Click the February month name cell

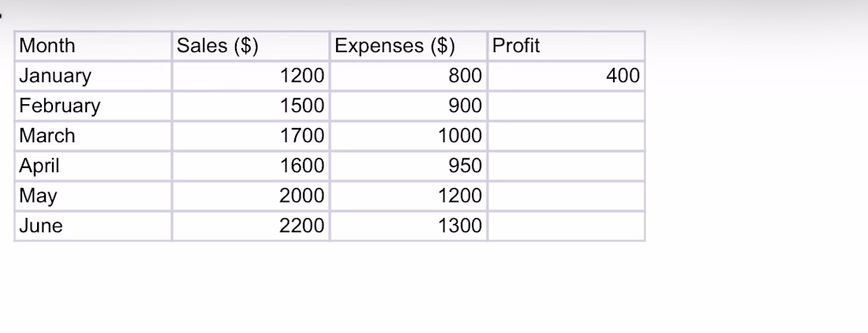(x=93, y=106)
